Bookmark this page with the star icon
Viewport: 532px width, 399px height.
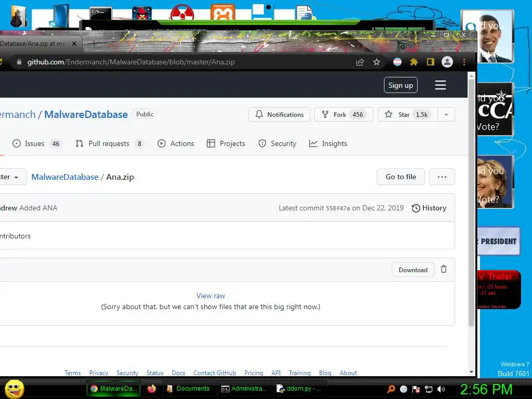pyautogui.click(x=377, y=62)
